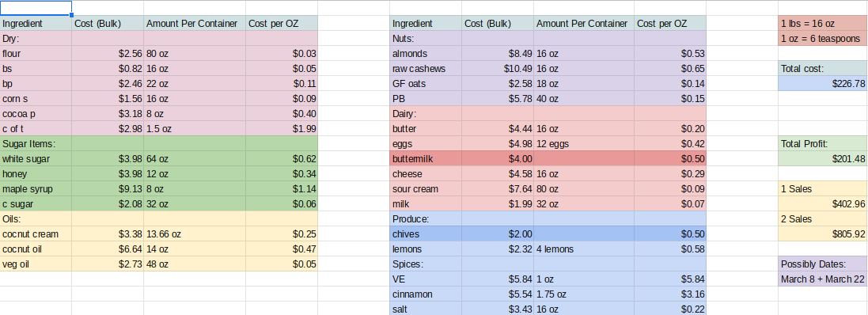868x315 pixels.
Task: Select the empty active cell at top-left
Action: [x=36, y=8]
